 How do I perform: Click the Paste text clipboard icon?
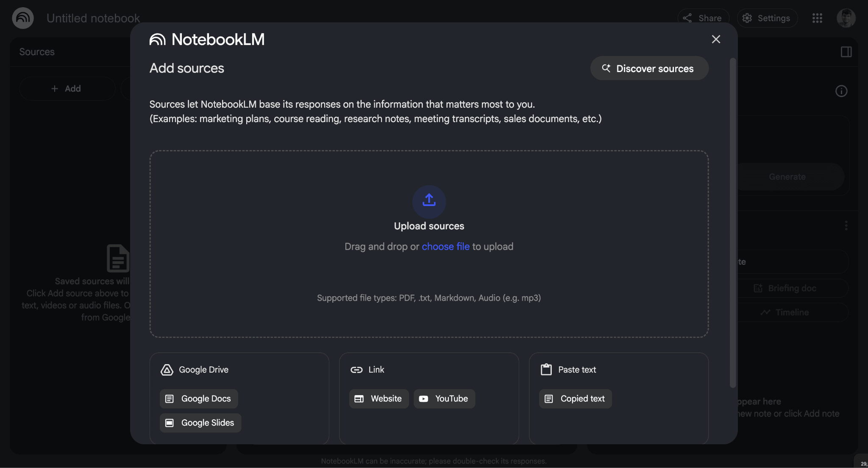tap(546, 370)
